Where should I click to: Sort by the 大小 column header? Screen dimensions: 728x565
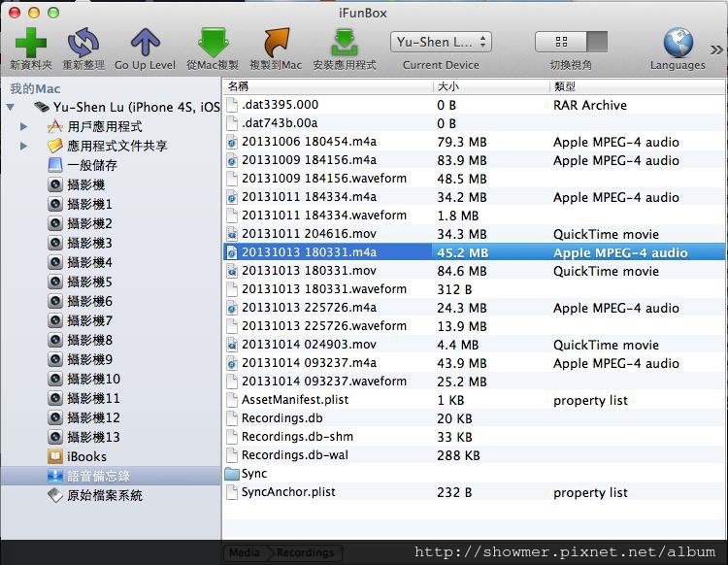[491, 86]
